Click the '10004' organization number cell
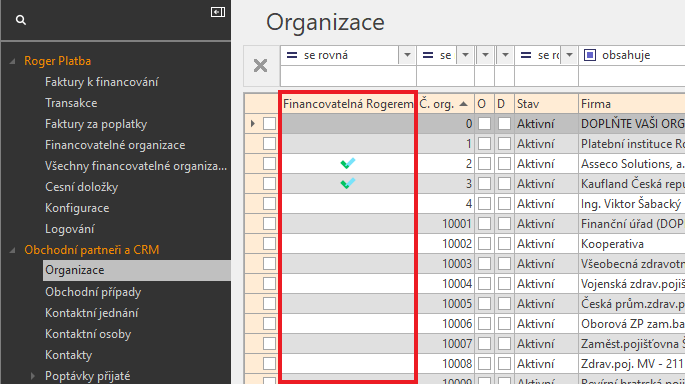The height and width of the screenshot is (384, 685). 446,284
